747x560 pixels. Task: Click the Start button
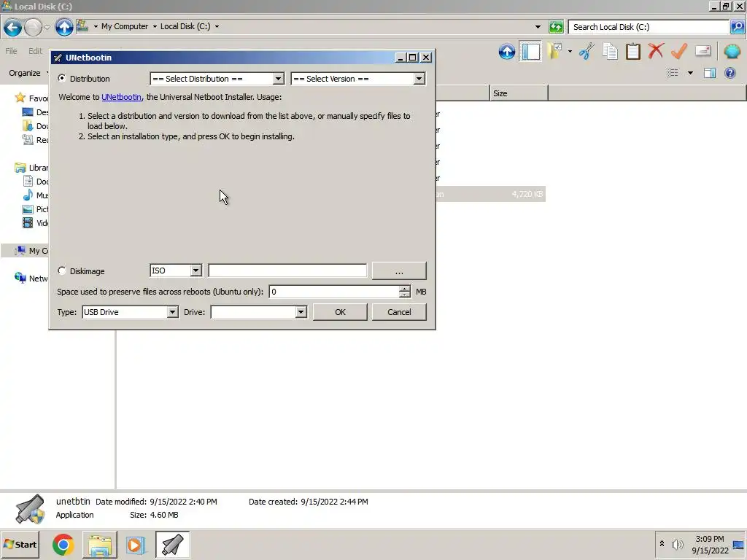pos(20,544)
